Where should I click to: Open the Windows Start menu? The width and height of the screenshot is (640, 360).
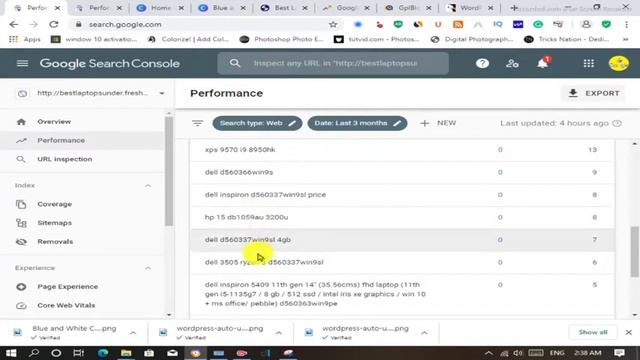pyautogui.click(x=11, y=353)
